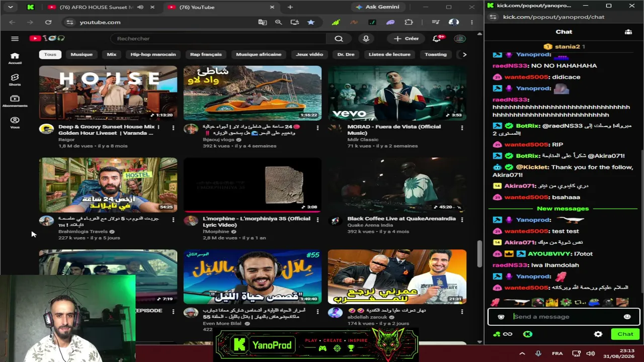Viewport: 644px width, 362px height.
Task: Open the L'morphiniya 35 lyric video thumbnail
Action: click(x=252, y=185)
